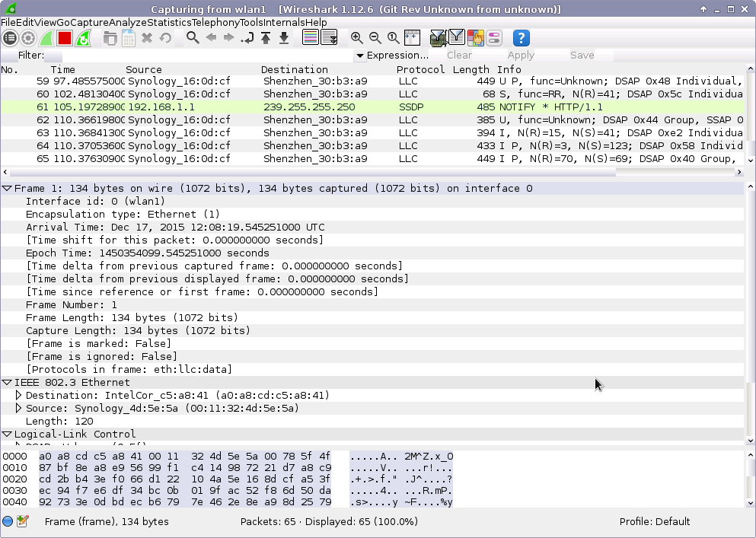This screenshot has width=756, height=538.
Task: Zoom in on the packet list
Action: pos(356,38)
